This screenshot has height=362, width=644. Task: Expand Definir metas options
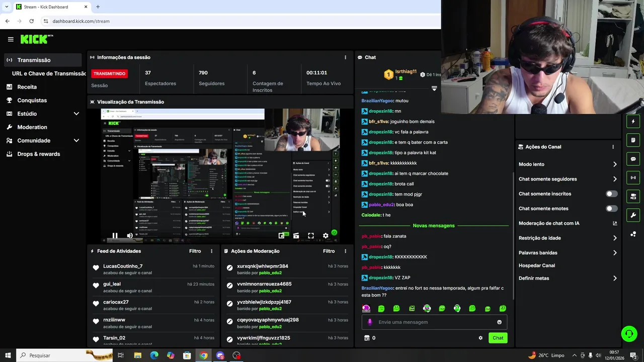click(615, 278)
